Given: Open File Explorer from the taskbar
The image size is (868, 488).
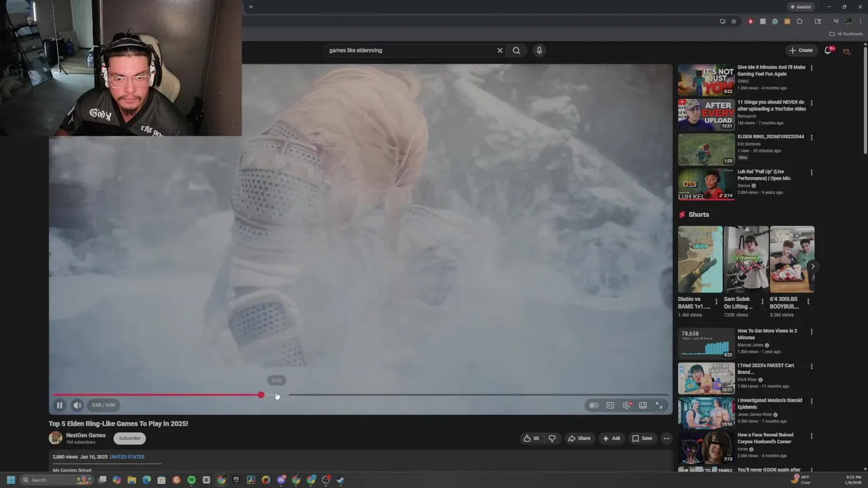Looking at the screenshot, I should (x=132, y=480).
